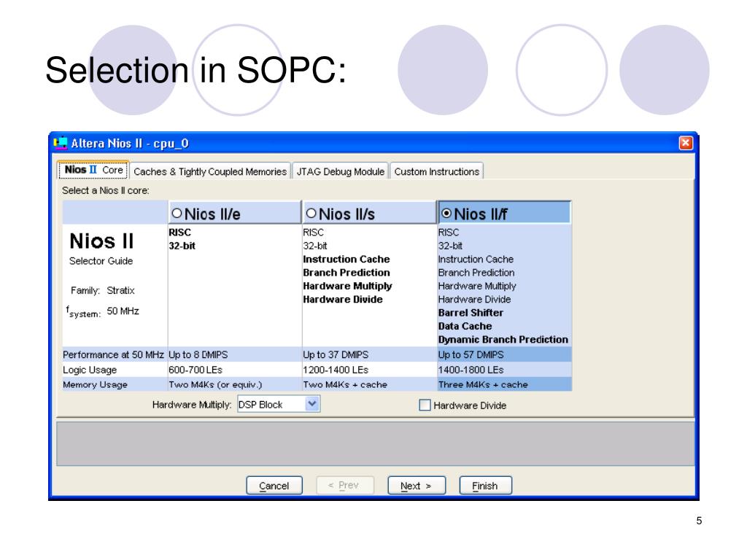
Task: Click bold 'Hardware Multiply' under Nios II/s
Action: (x=347, y=286)
